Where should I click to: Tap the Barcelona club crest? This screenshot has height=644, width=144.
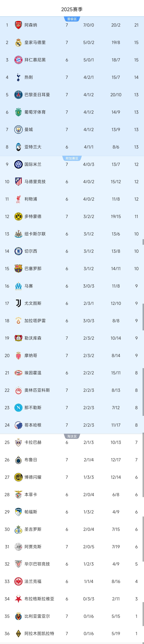18,268
